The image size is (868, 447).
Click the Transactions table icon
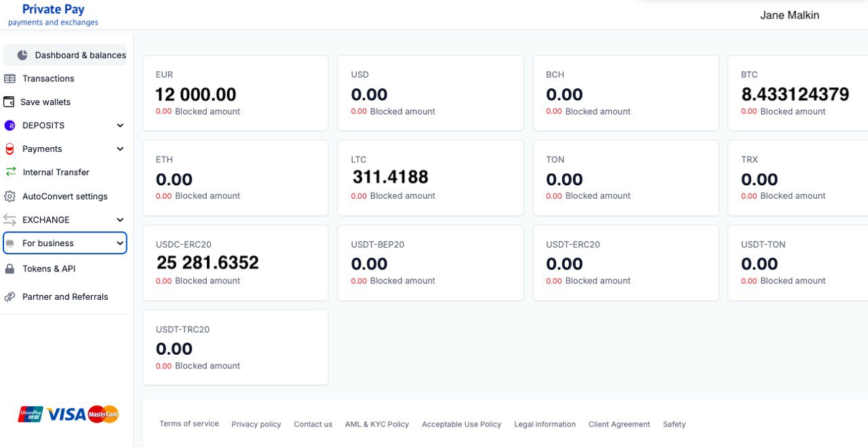point(9,79)
